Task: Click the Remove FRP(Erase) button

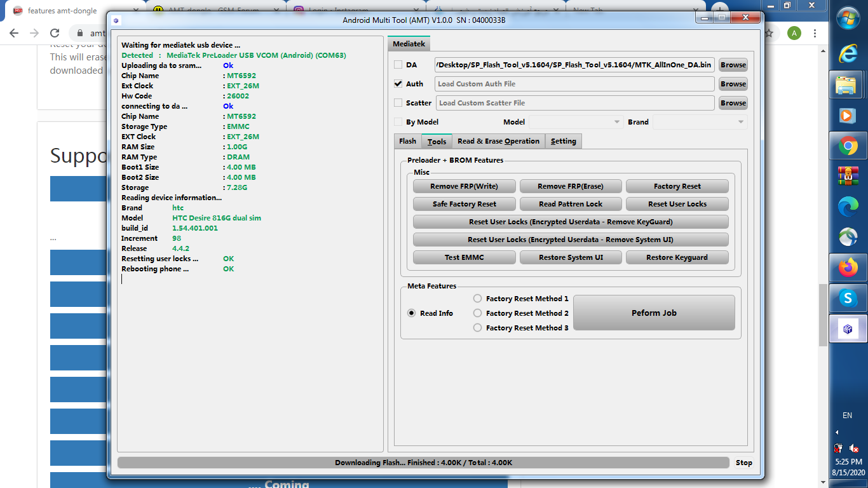Action: coord(571,186)
